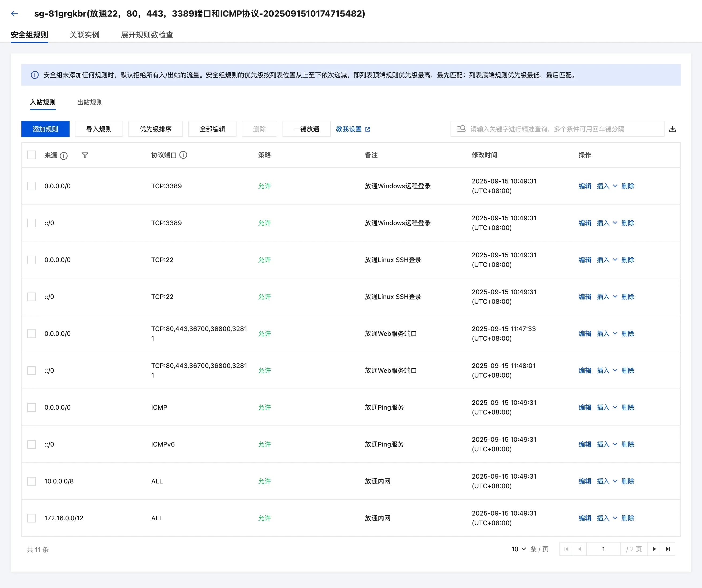Click the back arrow icon
The height and width of the screenshot is (588, 702).
coord(14,13)
